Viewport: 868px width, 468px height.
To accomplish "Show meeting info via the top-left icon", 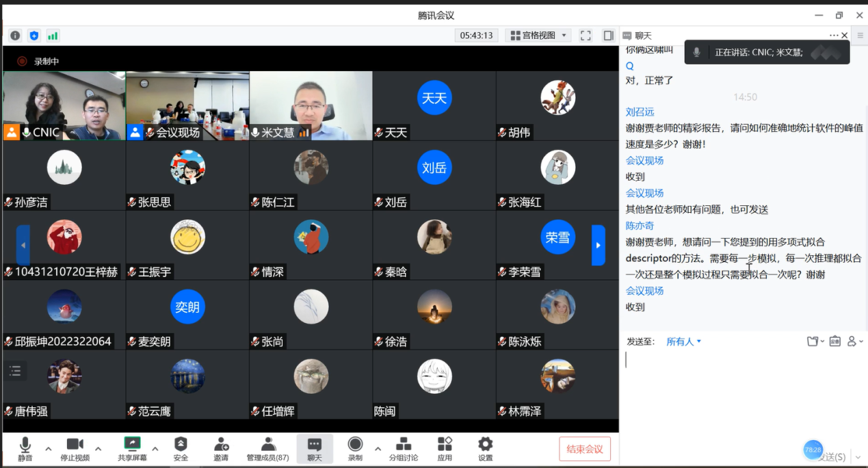I will pyautogui.click(x=15, y=36).
